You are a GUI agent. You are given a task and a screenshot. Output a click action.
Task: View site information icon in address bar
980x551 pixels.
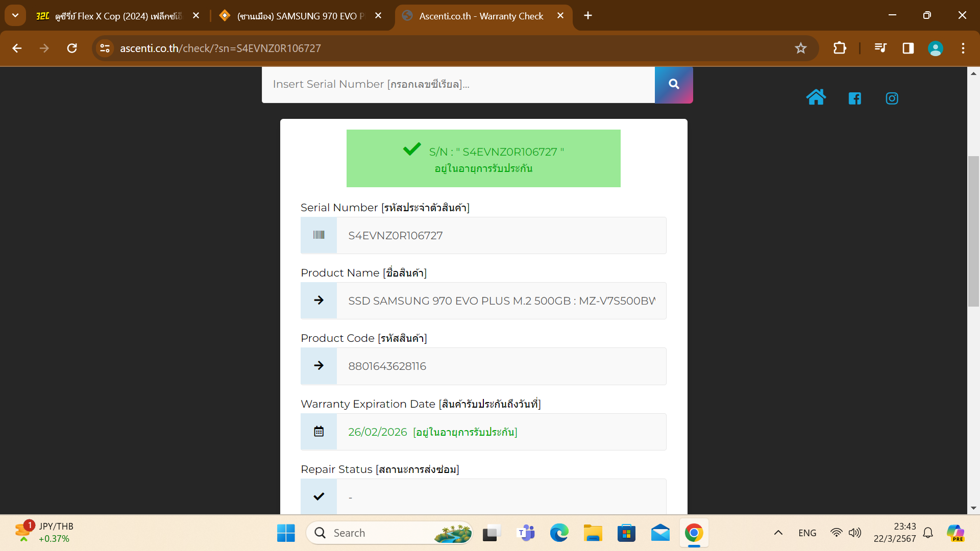pyautogui.click(x=105, y=48)
